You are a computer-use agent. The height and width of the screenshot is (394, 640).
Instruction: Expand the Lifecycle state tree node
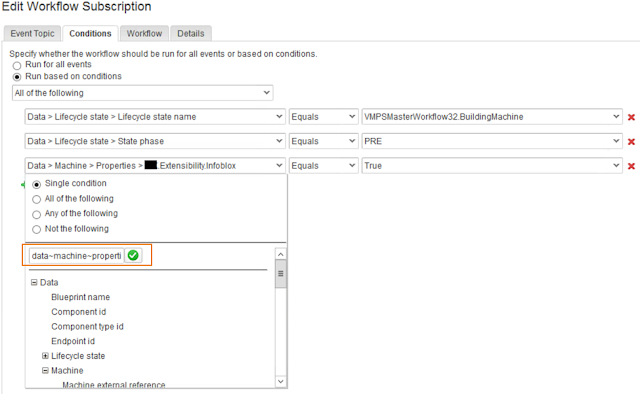(x=45, y=356)
